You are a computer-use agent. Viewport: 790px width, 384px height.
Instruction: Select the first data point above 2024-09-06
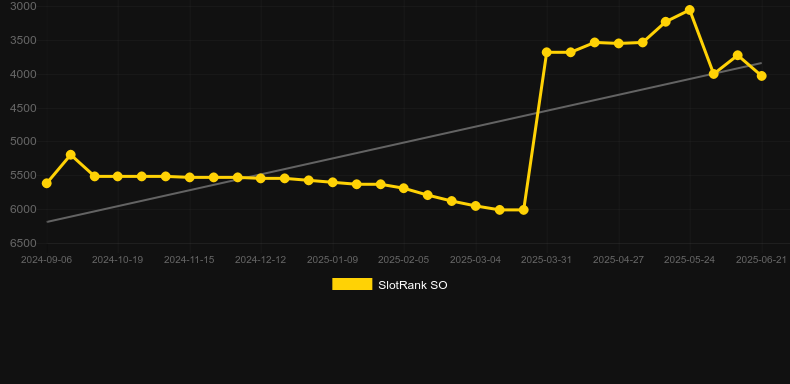(x=46, y=183)
